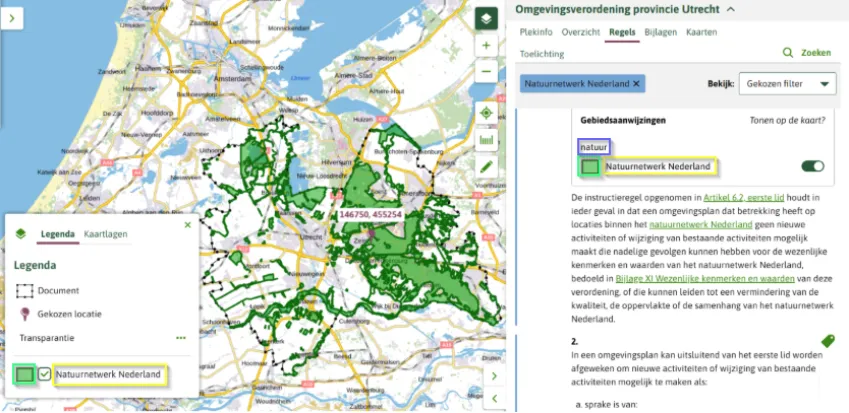Activate the measure distance tool
The image size is (849, 413).
[486, 139]
